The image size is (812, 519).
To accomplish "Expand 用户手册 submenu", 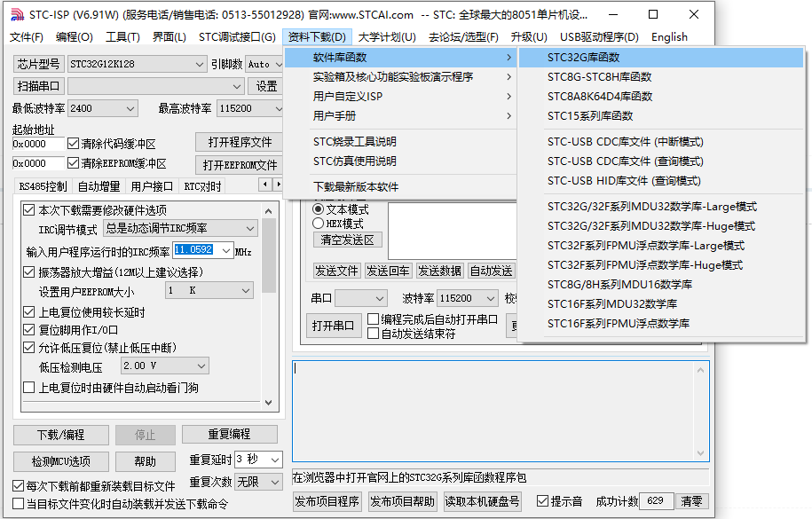I will point(399,115).
